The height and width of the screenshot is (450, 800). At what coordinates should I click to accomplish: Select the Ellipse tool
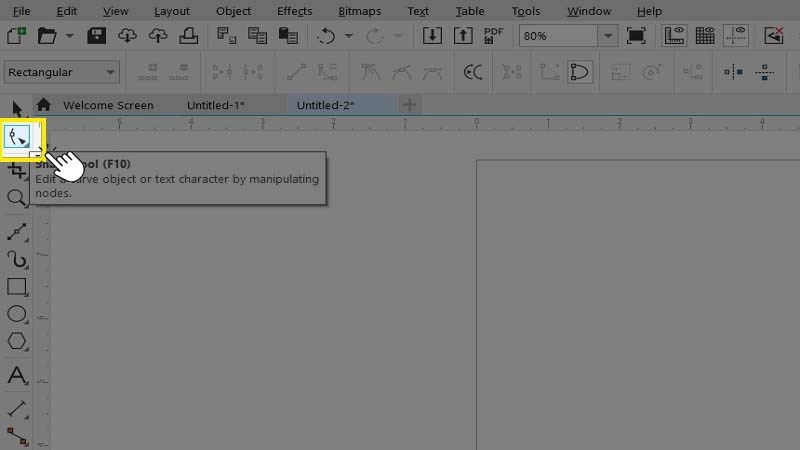(x=17, y=314)
